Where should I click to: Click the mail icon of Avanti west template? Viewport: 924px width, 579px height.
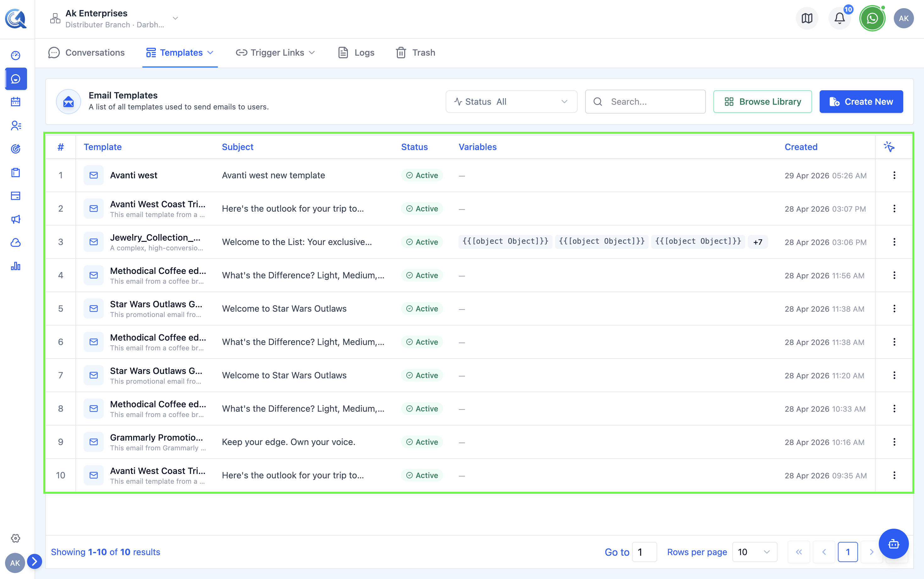click(x=94, y=175)
